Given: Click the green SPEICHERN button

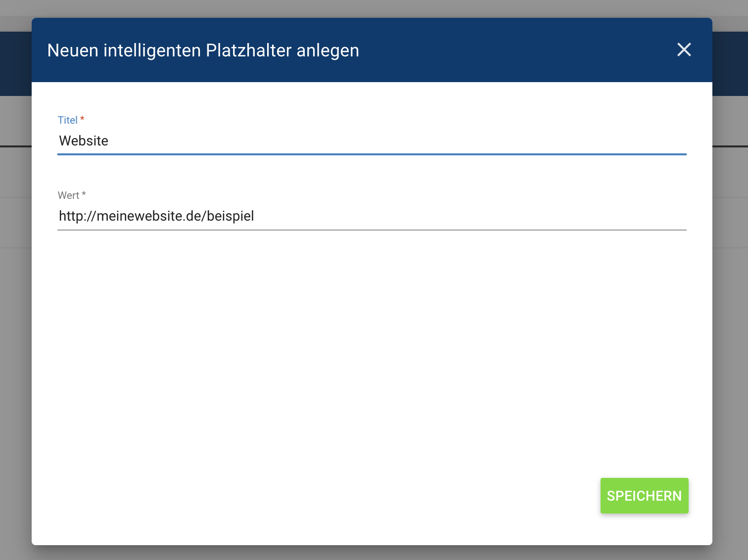Looking at the screenshot, I should pyautogui.click(x=644, y=496).
